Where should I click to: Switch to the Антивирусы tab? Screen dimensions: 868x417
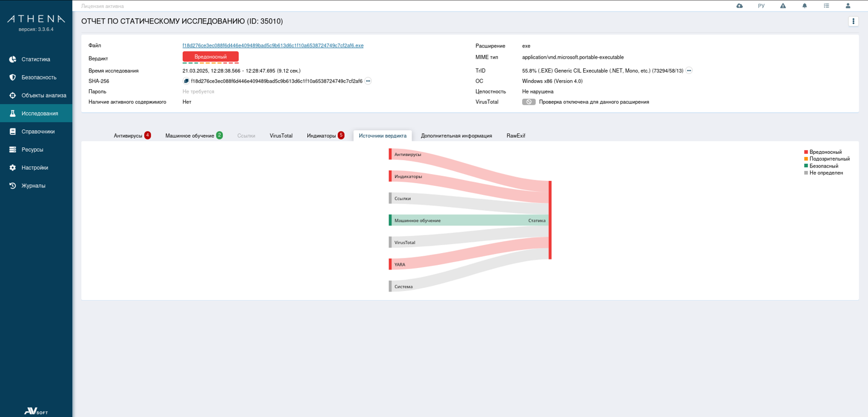tap(128, 136)
